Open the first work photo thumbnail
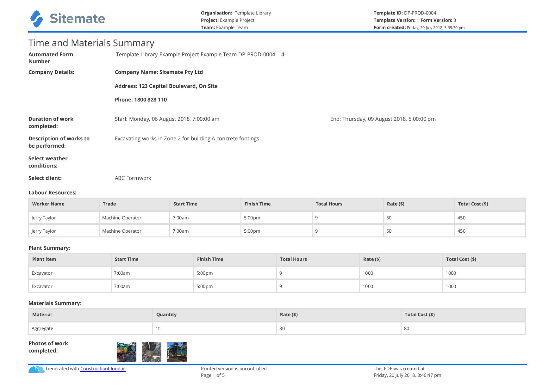The height and width of the screenshot is (392, 555). tap(127, 352)
